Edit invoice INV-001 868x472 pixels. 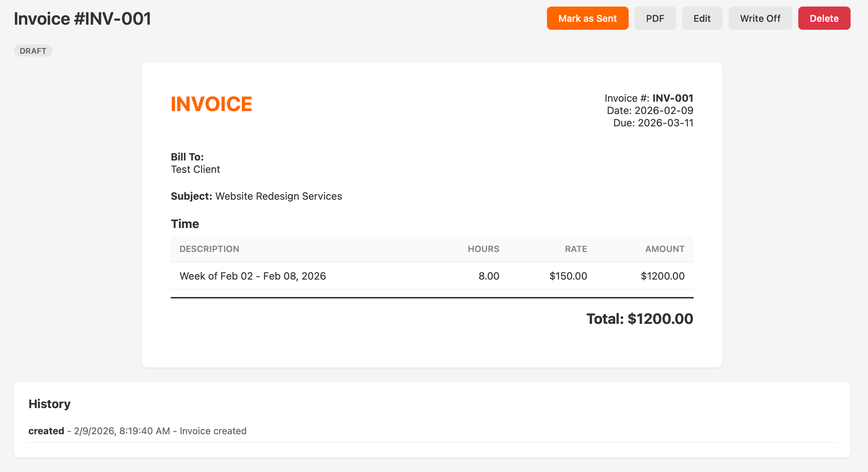pos(702,18)
